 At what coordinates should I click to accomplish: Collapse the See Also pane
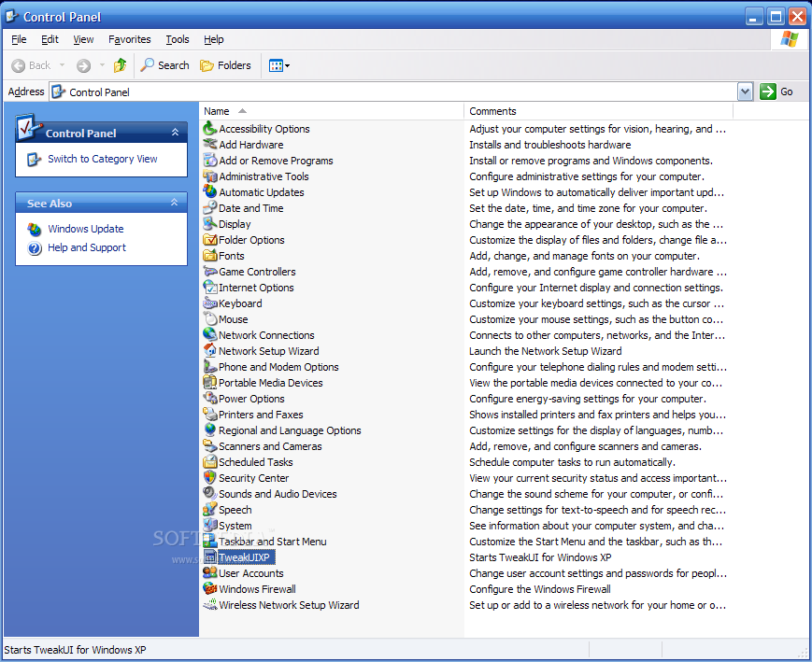click(175, 203)
